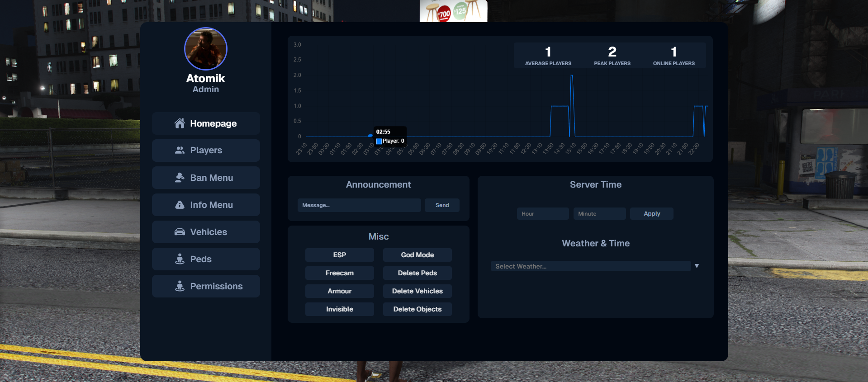868x382 pixels.
Task: Click the Weather & Time heading
Action: pos(596,243)
